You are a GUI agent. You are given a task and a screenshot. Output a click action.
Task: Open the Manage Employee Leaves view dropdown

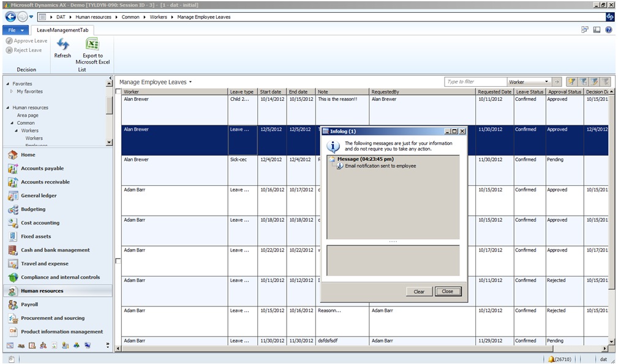pyautogui.click(x=190, y=82)
